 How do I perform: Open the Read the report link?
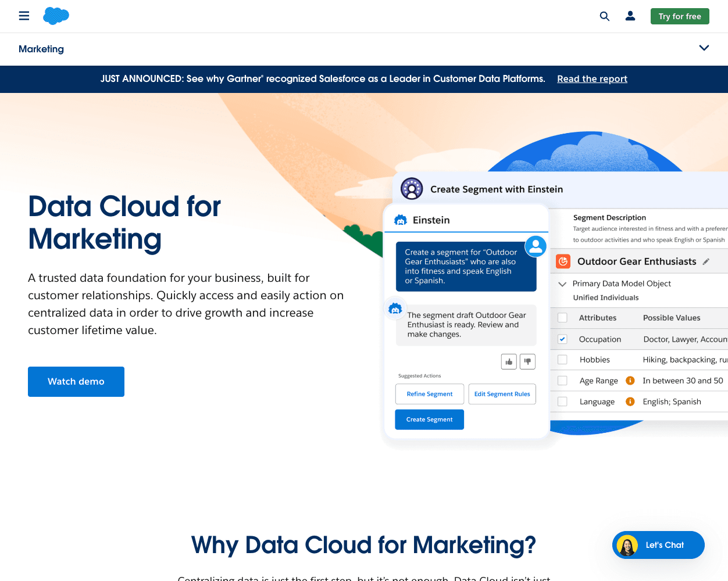tap(592, 79)
